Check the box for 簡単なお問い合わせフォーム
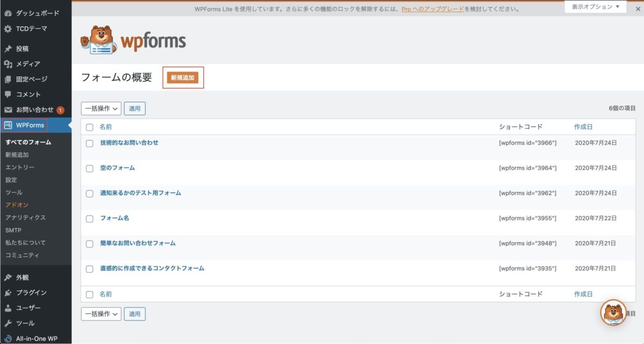Viewport: 644px width, 344px height. click(90, 243)
